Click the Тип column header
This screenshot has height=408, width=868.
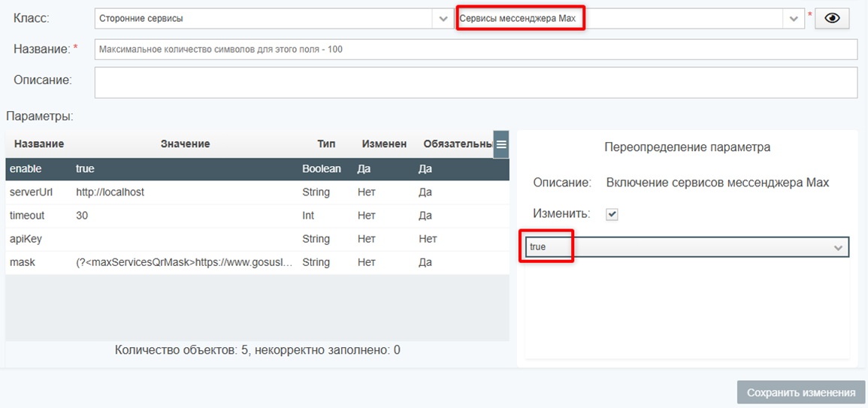tap(326, 144)
